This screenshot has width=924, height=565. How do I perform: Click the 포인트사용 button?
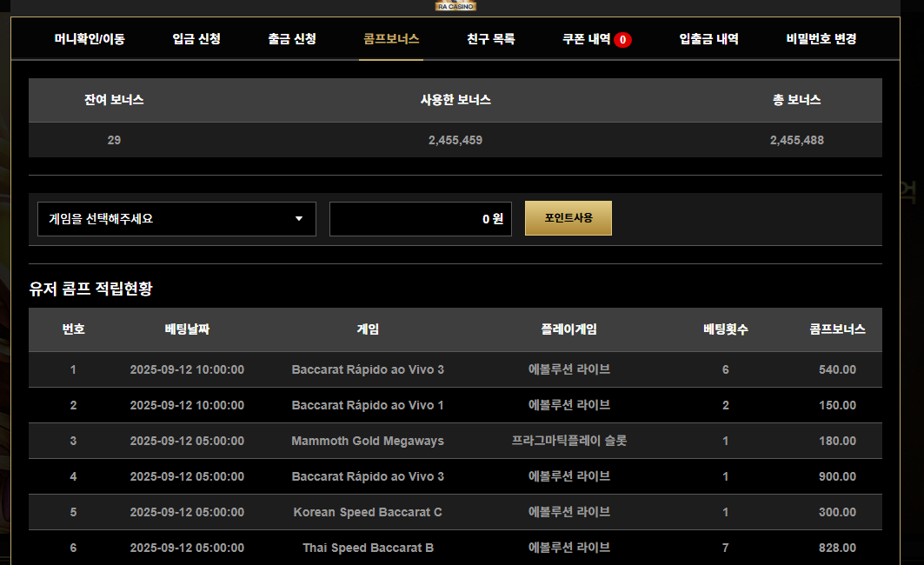coord(568,218)
